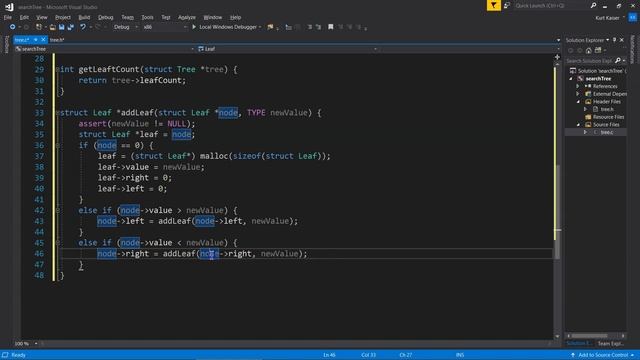Open the Debug menu
Screen dimensions: 640x360
coord(105,18)
